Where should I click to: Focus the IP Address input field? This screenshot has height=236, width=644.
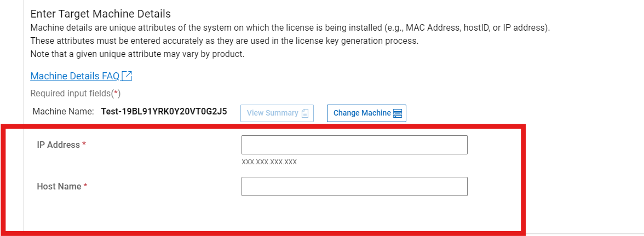point(354,145)
